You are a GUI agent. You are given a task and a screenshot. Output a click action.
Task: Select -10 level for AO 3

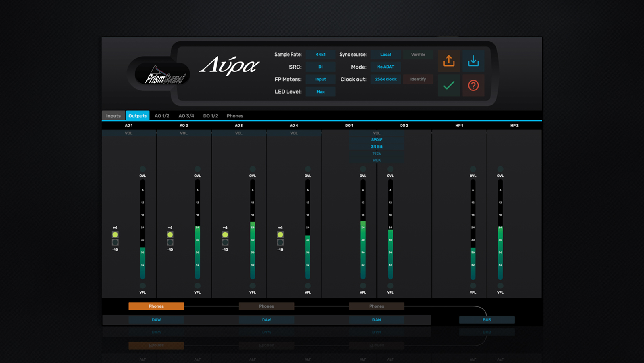(225, 242)
